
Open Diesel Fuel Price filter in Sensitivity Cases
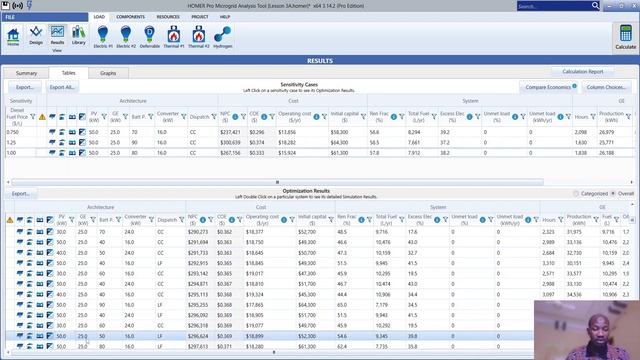coord(33,117)
